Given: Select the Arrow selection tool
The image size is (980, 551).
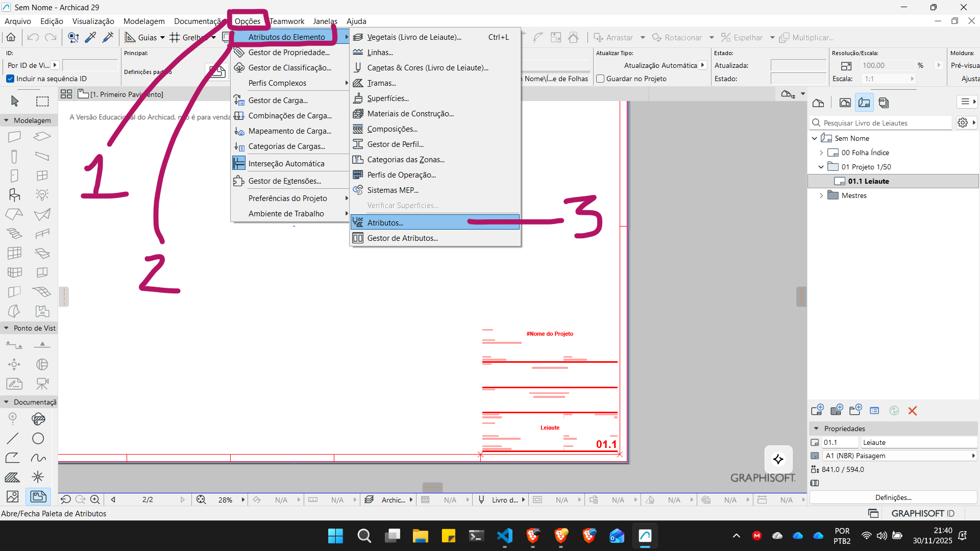Looking at the screenshot, I should click(15, 101).
